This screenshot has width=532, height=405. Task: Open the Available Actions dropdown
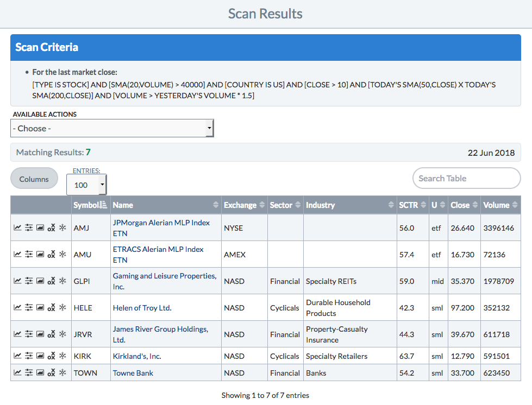(x=112, y=129)
